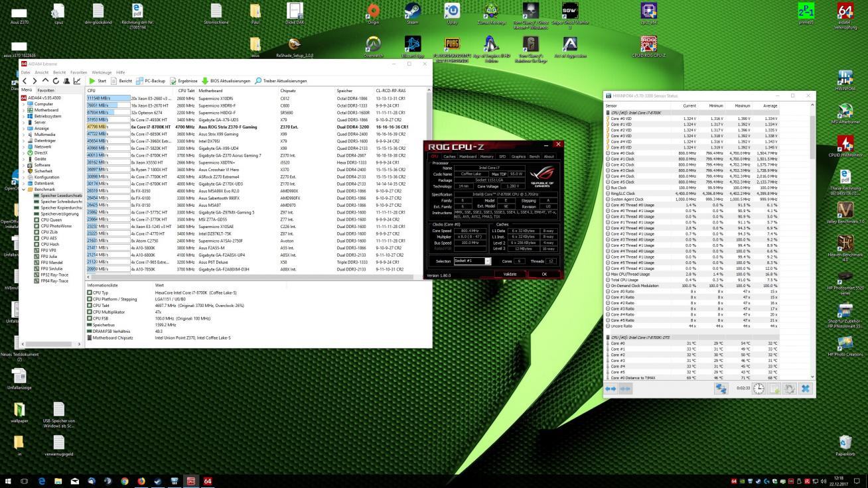Expand the Motherboard tree node
The image size is (868, 488).
(x=24, y=110)
